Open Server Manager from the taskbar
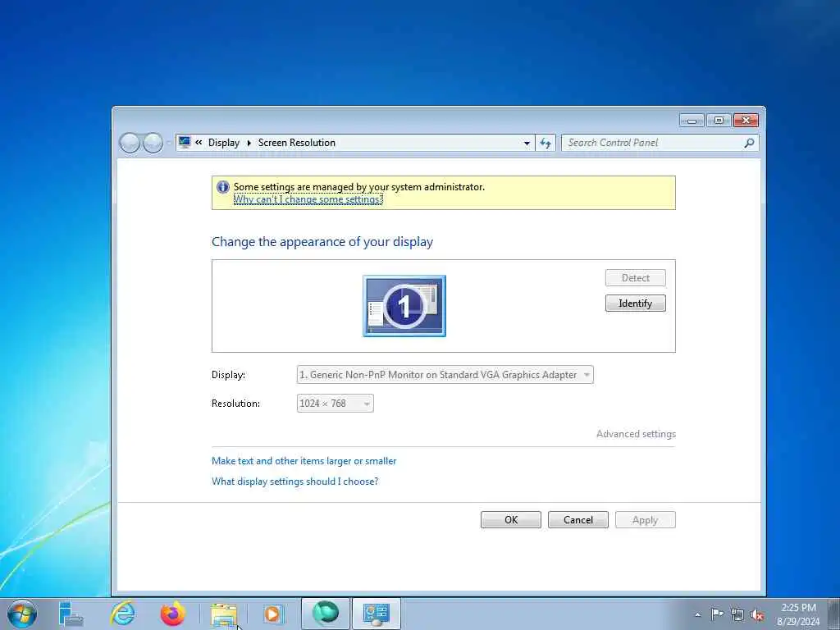840x630 pixels. [x=71, y=614]
